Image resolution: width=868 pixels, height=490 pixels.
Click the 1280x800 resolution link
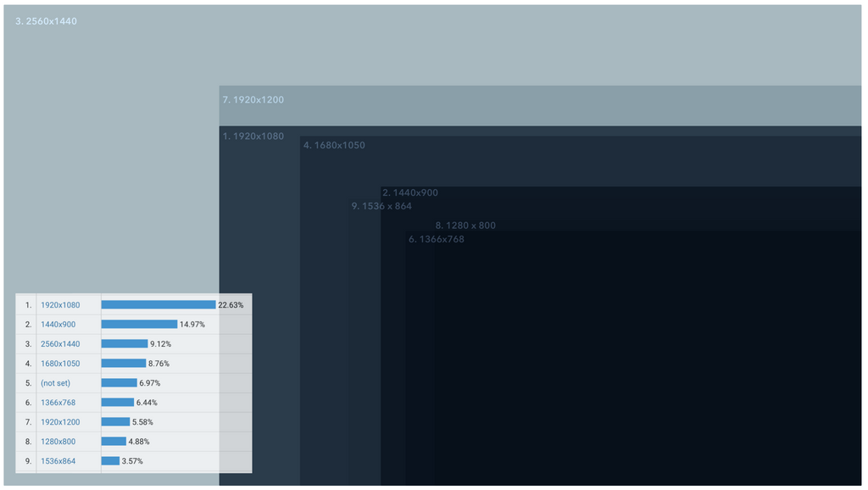point(58,442)
